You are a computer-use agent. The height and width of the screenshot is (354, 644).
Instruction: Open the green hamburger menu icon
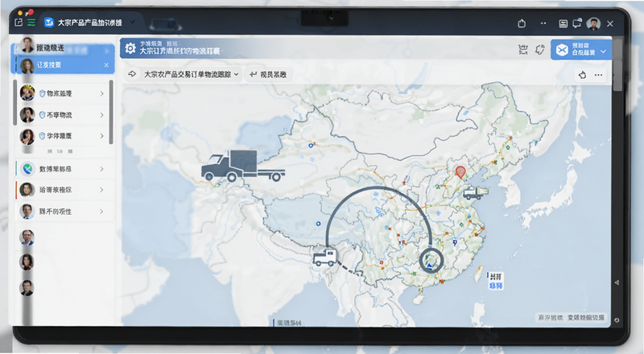click(x=31, y=23)
